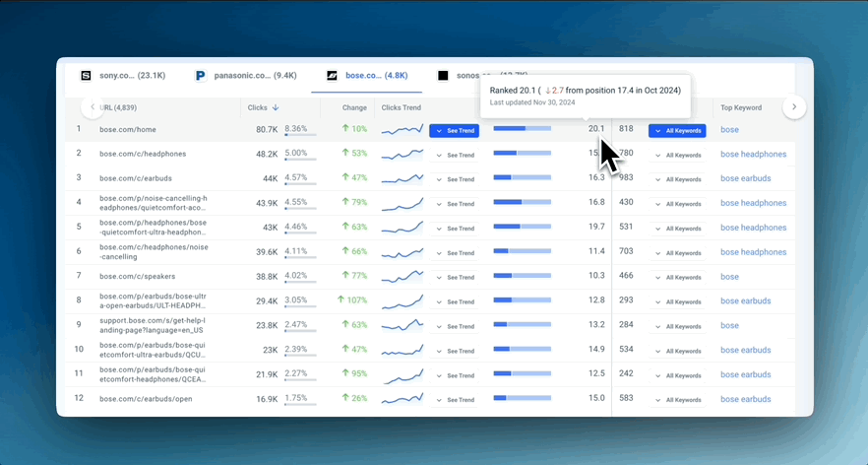Click the 48.2K clicks value

click(x=267, y=154)
